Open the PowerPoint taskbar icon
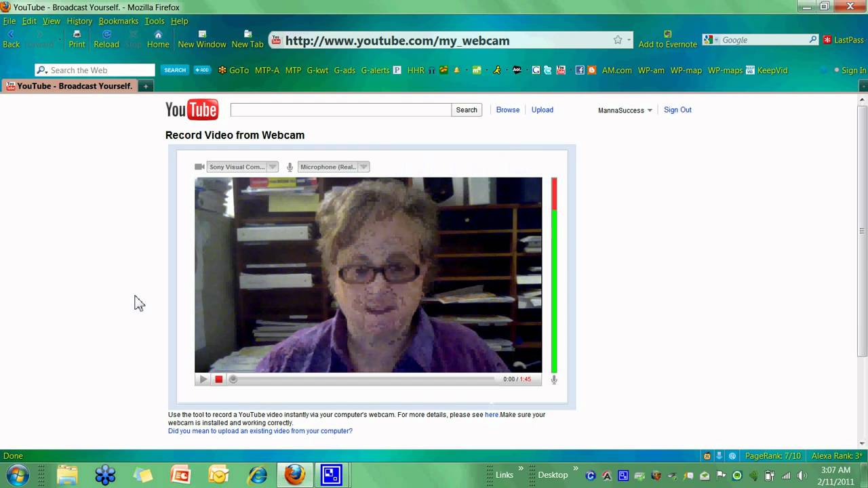Viewport: 868px width, 488px height. (181, 475)
